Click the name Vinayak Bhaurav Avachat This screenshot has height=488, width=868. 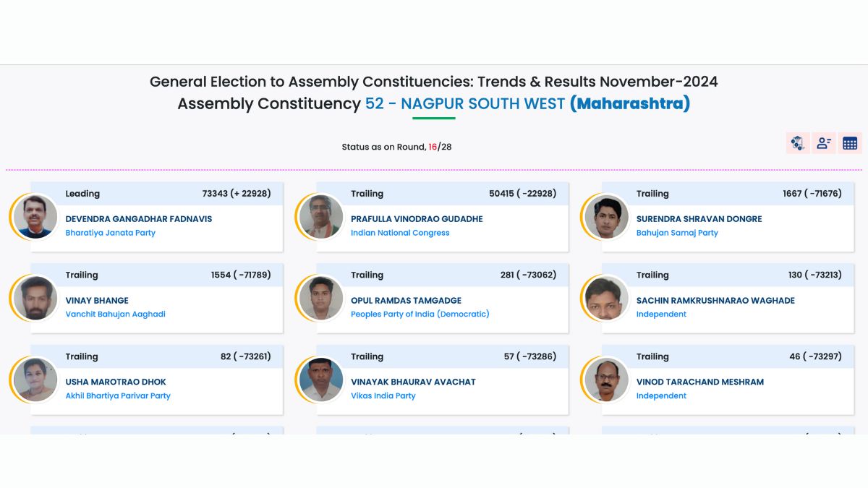pos(413,382)
